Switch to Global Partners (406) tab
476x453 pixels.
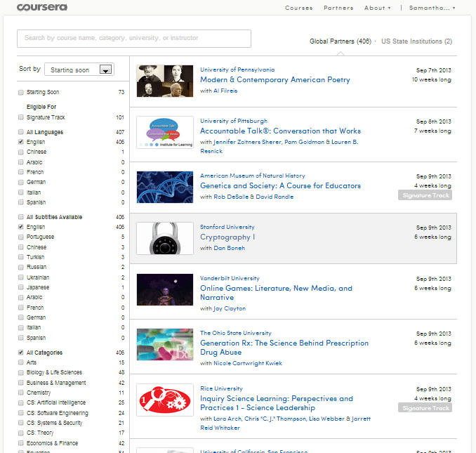[x=341, y=41]
